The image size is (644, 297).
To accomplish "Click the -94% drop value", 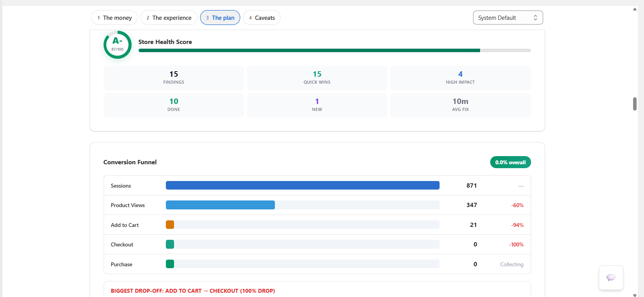I will tap(517, 225).
